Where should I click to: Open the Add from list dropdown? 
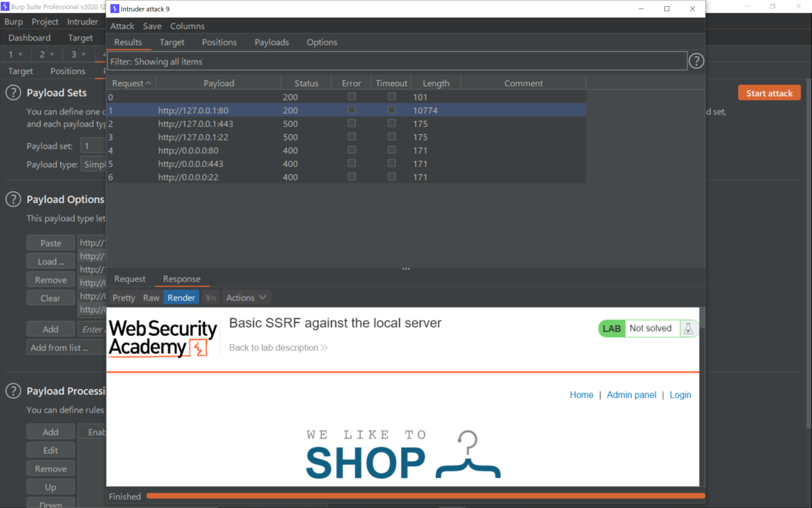coord(66,347)
